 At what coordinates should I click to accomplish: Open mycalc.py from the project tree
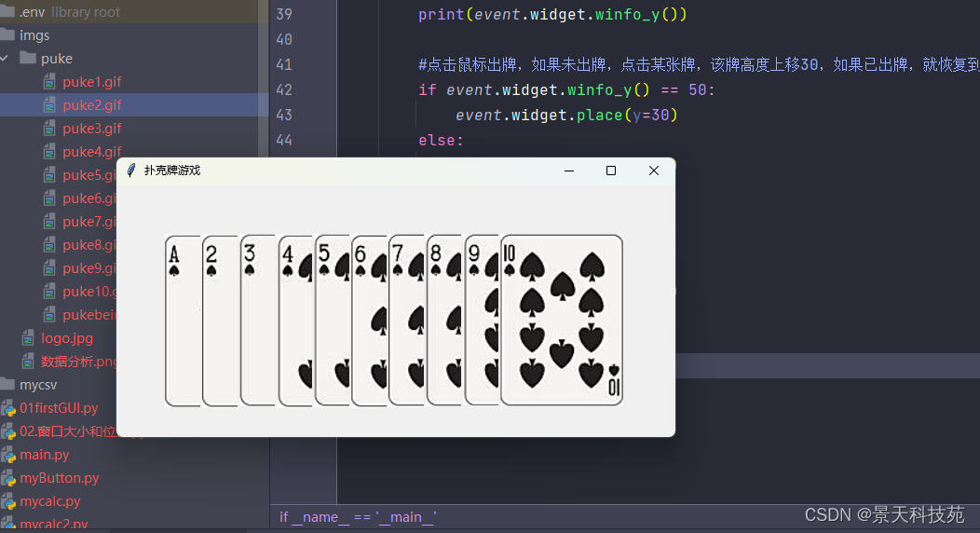50,501
